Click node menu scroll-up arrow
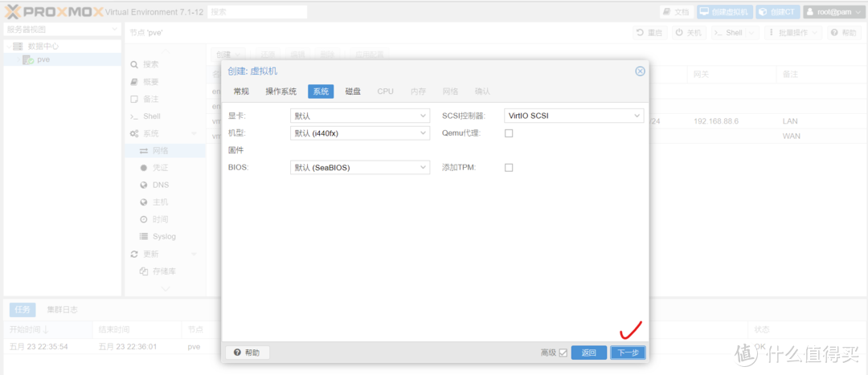The width and height of the screenshot is (868, 375). [165, 51]
